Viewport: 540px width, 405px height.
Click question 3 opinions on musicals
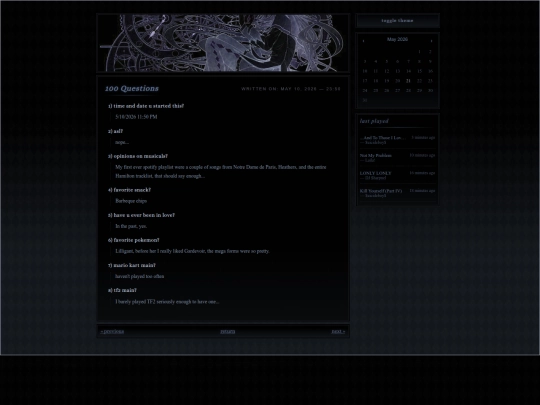tap(138, 156)
